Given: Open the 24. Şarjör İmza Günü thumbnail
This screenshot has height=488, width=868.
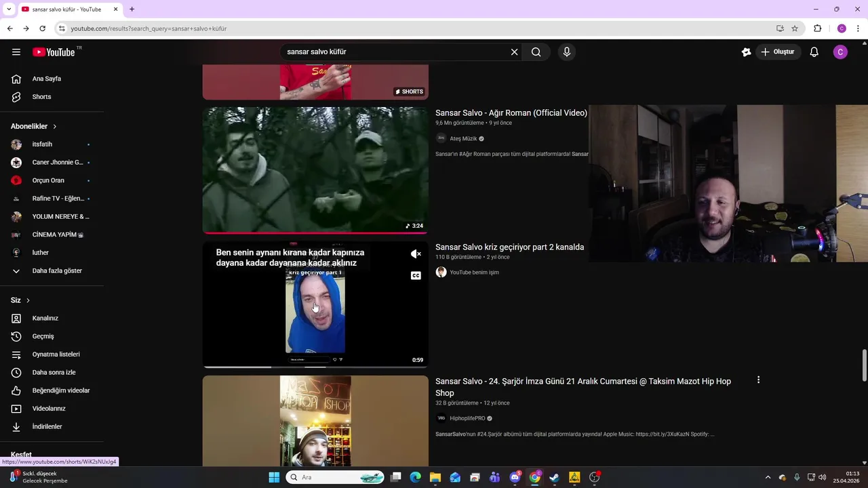Looking at the screenshot, I should [x=315, y=421].
